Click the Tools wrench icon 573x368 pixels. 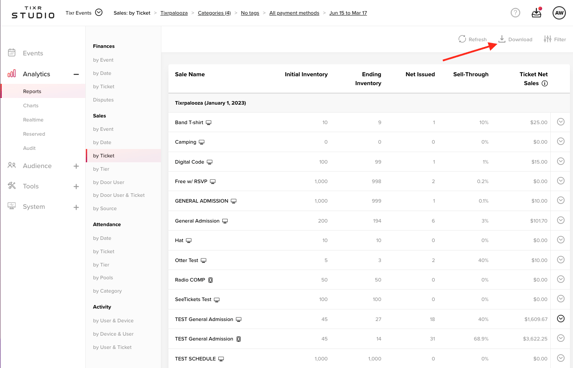(x=12, y=186)
